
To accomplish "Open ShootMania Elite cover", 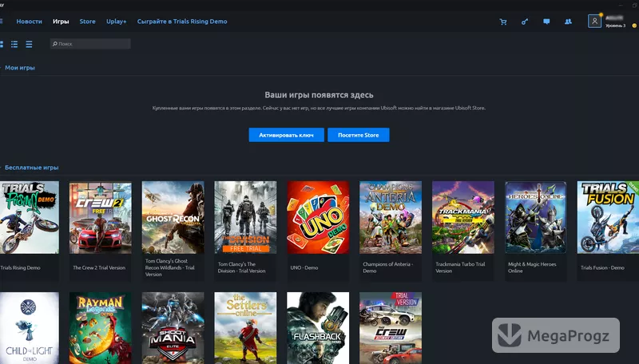I will pyautogui.click(x=173, y=328).
